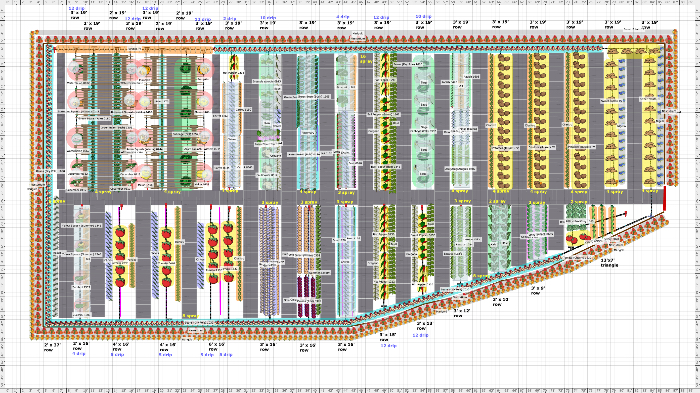
Task: Click the long orange bar above the melon trellises
Action: pos(134,49)
